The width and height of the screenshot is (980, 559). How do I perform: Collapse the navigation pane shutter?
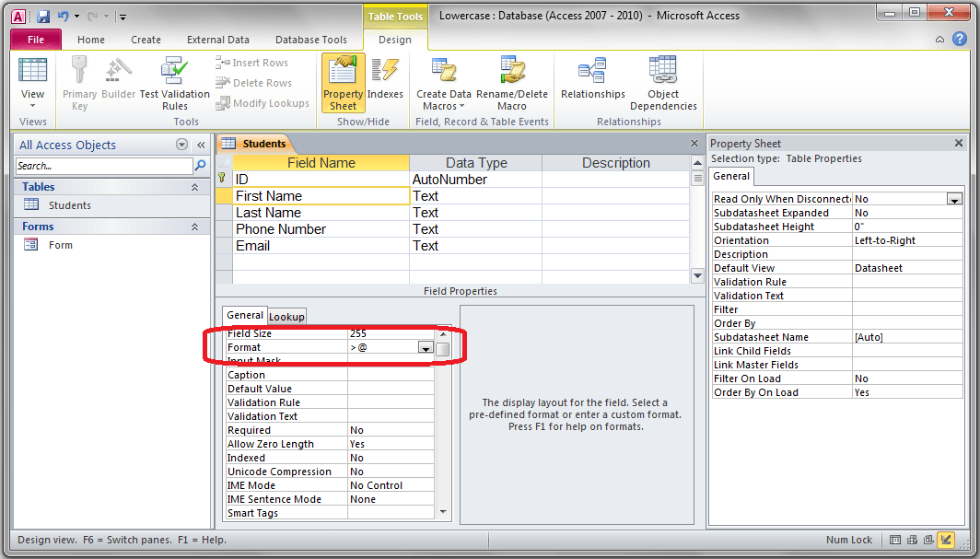click(201, 145)
